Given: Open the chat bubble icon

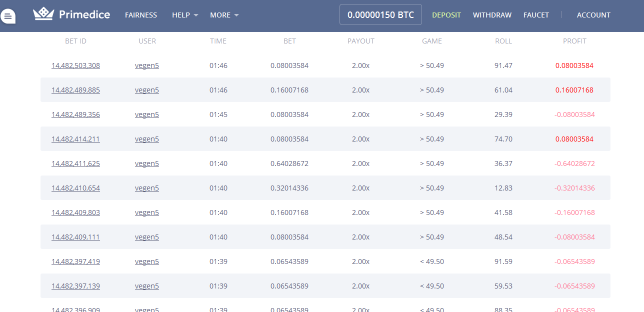Looking at the screenshot, I should pos(7,16).
